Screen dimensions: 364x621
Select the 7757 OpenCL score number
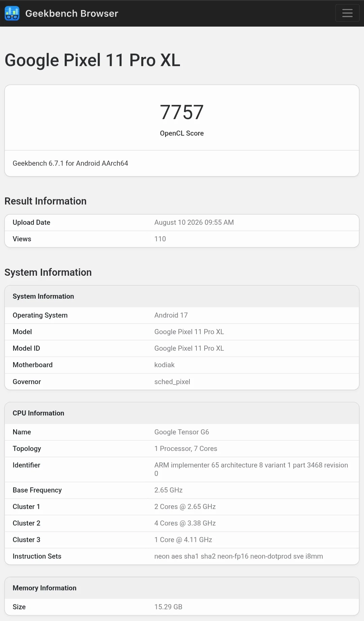click(182, 112)
